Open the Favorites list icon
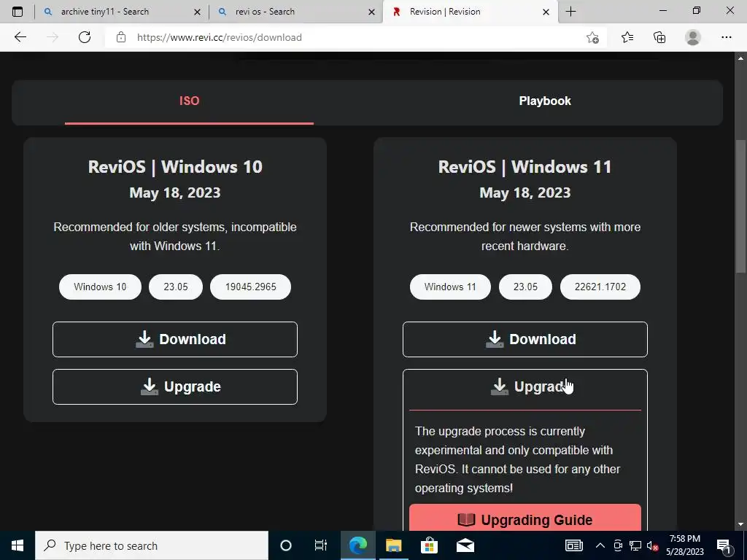Screen dimensions: 747x560 click(627, 37)
